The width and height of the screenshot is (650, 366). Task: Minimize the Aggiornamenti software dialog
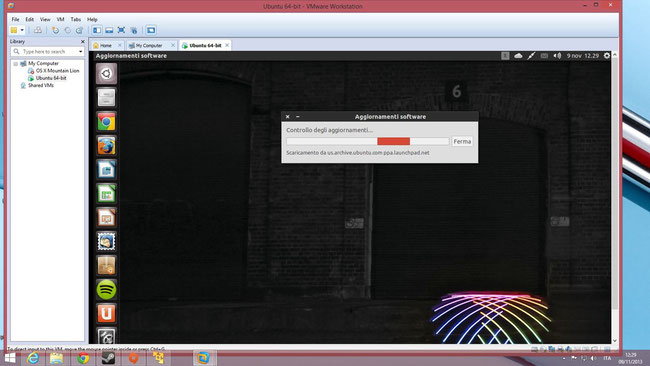coord(298,117)
